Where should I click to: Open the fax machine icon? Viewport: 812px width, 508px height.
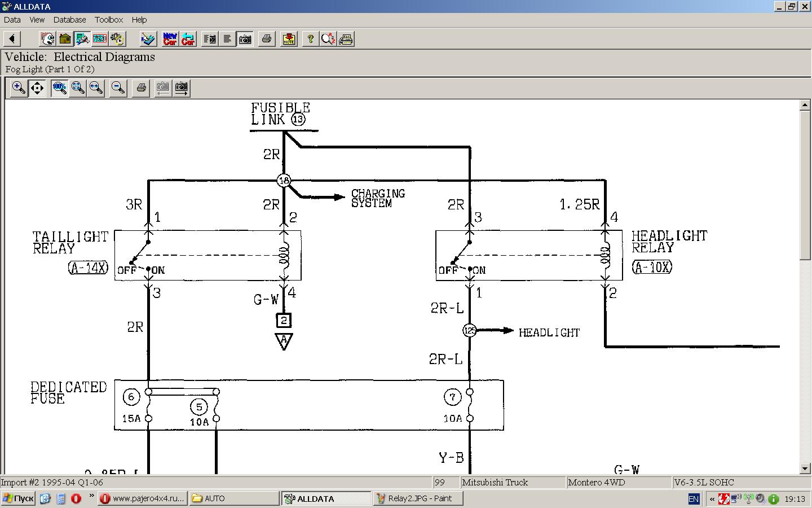(x=346, y=39)
